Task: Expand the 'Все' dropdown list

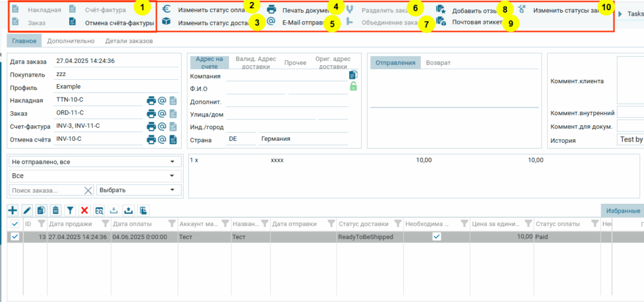Action: 93,176
